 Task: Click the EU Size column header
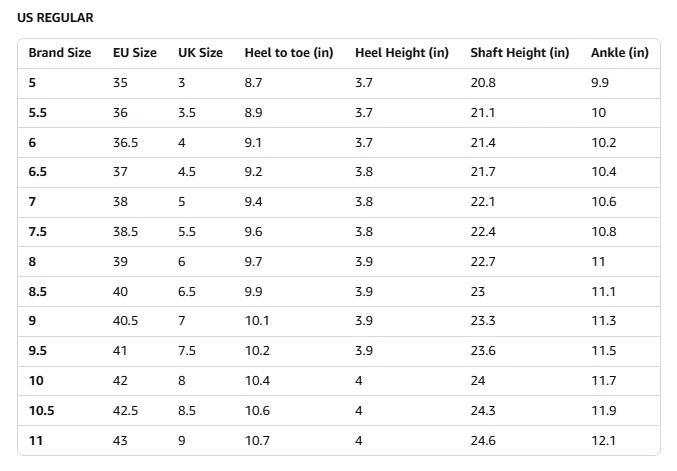tap(134, 53)
